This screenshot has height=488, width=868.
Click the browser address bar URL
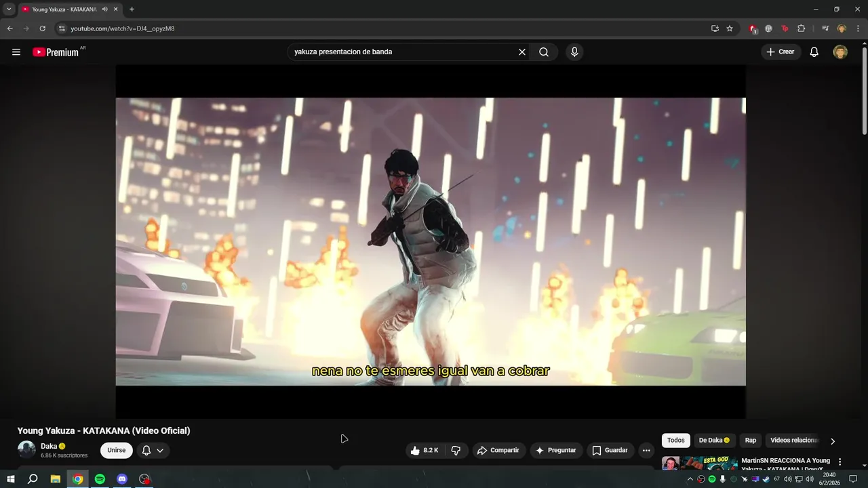[123, 28]
